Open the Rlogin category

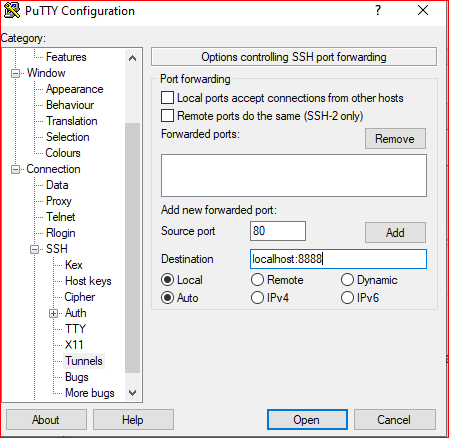(61, 233)
